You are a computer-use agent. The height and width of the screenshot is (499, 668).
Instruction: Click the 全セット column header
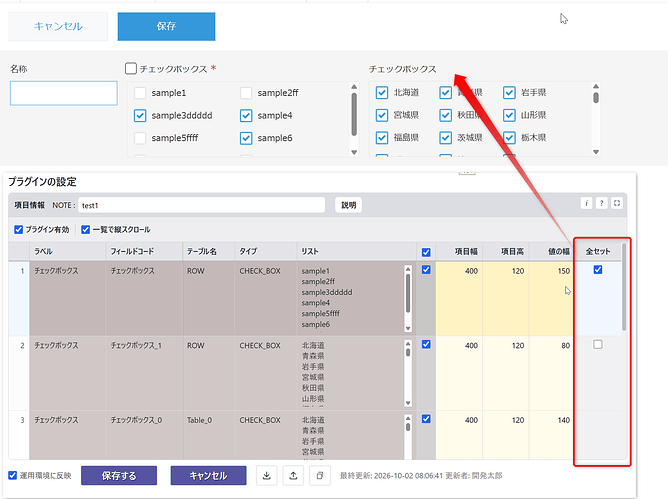(x=598, y=251)
